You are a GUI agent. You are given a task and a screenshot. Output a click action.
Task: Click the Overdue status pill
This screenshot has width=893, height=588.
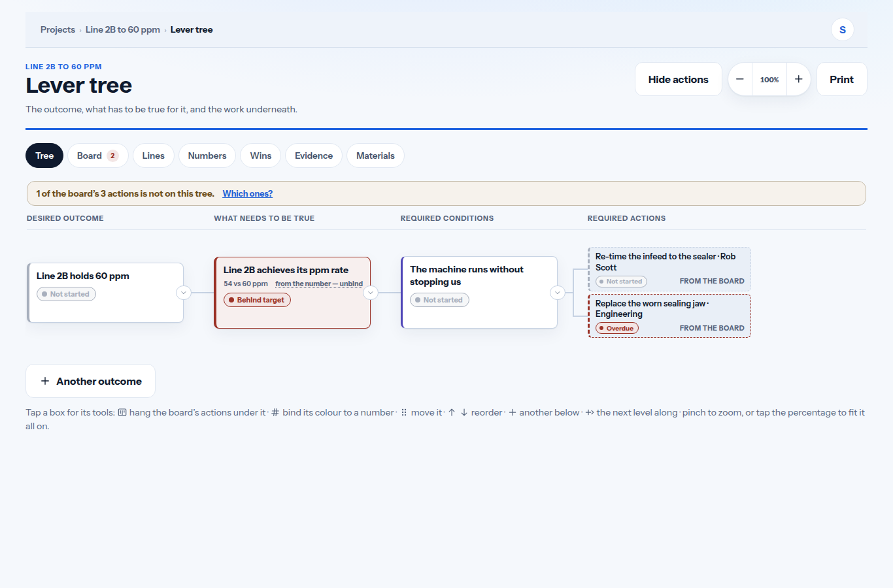click(x=616, y=328)
